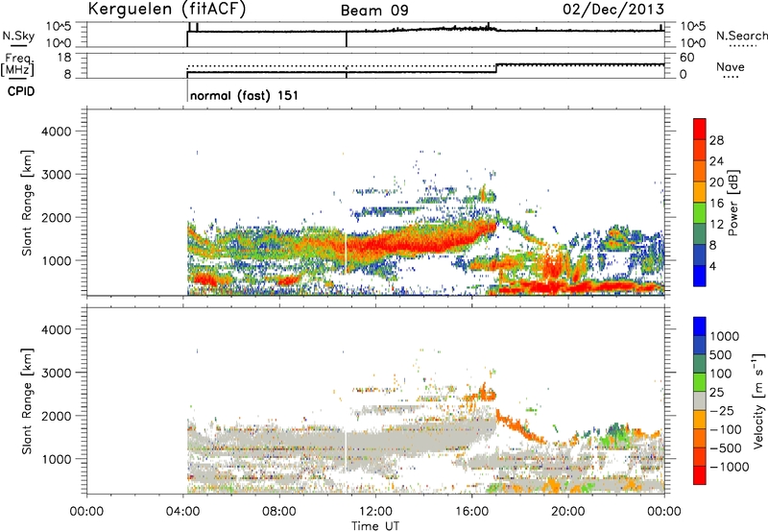Click the "12:00" time axis label
This screenshot has height=532, width=768.
tap(375, 512)
